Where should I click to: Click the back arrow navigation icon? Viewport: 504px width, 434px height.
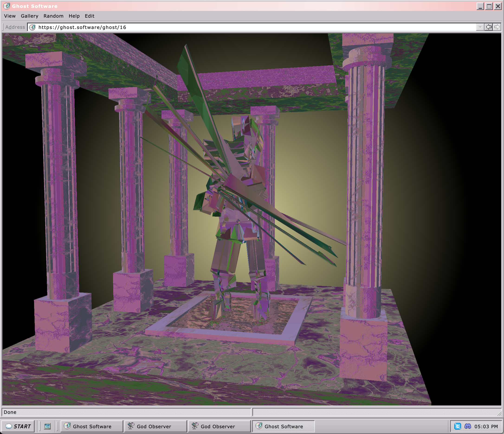[488, 27]
